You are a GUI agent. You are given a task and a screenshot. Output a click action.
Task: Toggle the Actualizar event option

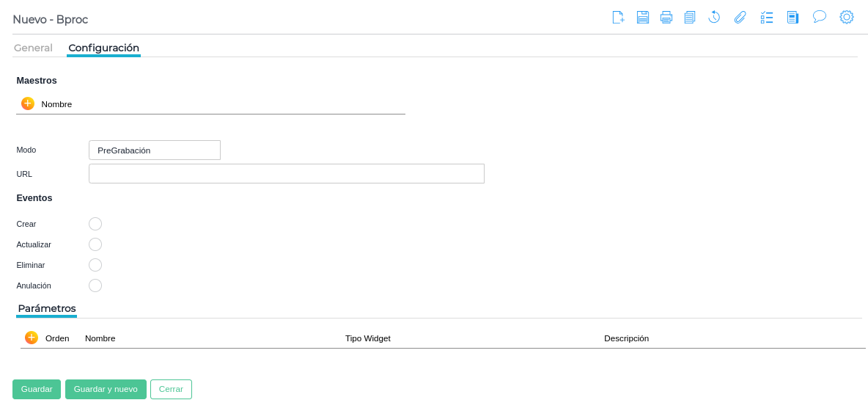click(x=95, y=244)
